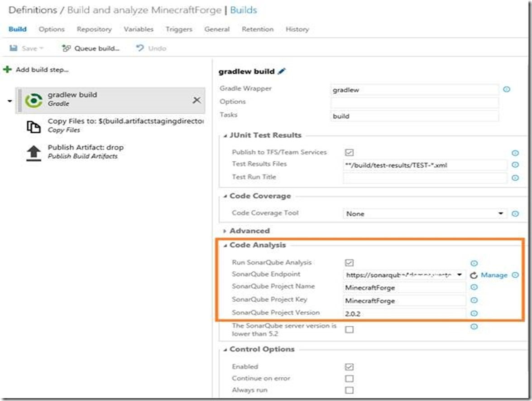The image size is (532, 401).
Task: Go to the General tab
Action: [x=217, y=29]
